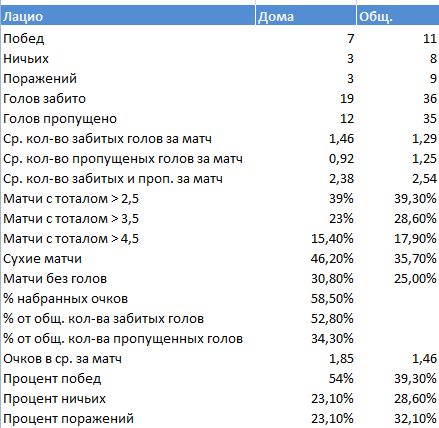Select home wins value 7
The width and height of the screenshot is (439, 428).
[x=350, y=39]
